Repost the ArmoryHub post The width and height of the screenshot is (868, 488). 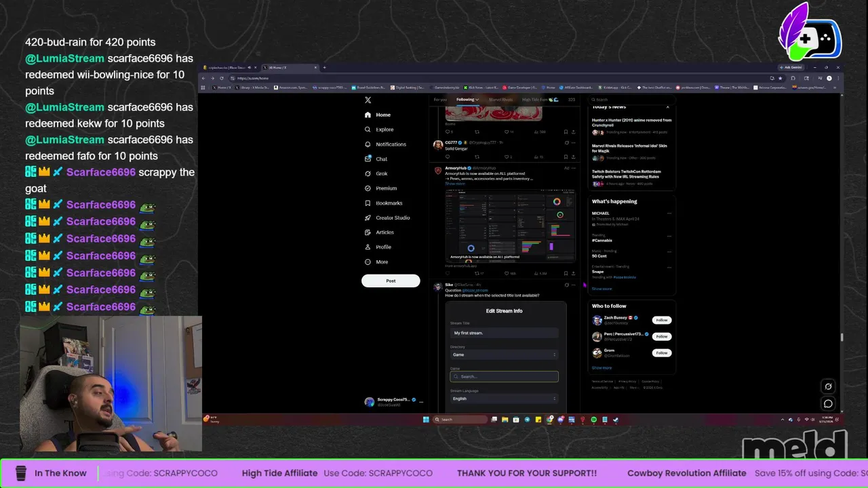(477, 273)
